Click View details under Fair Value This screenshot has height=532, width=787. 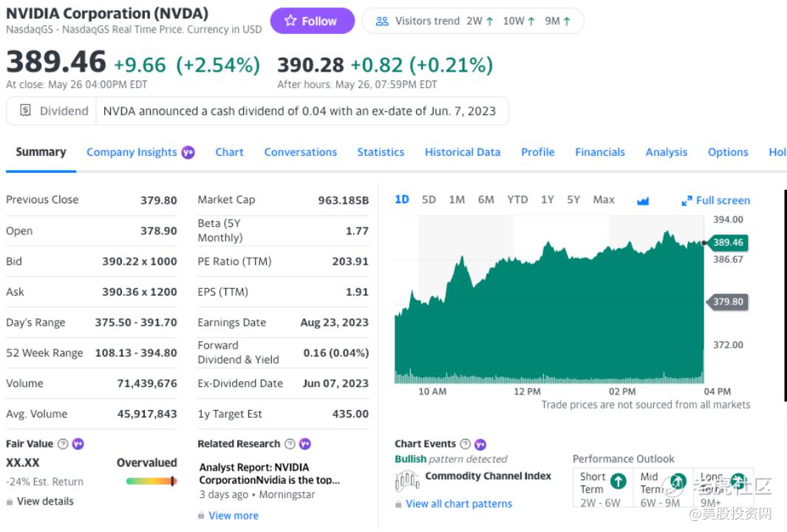[x=45, y=501]
